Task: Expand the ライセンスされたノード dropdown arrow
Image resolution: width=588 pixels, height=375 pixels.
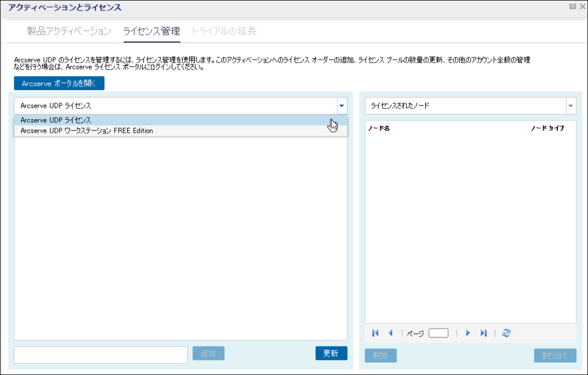Action: tap(571, 106)
